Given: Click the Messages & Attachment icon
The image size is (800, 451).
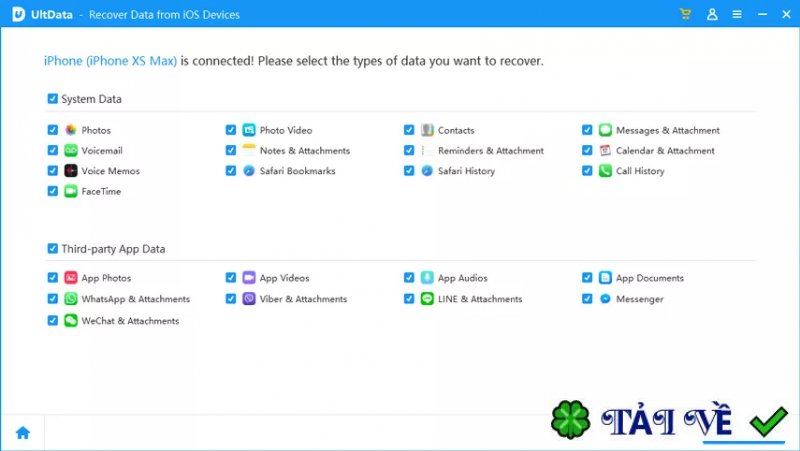Looking at the screenshot, I should point(605,130).
